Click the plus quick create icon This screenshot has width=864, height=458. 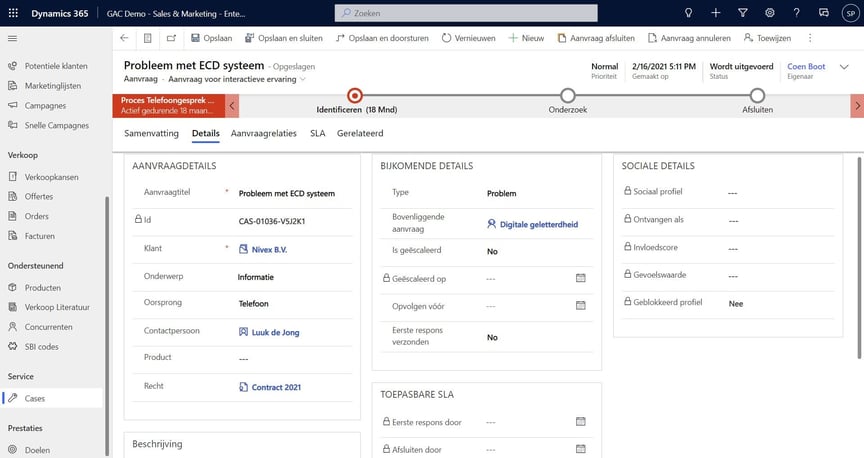pos(715,13)
